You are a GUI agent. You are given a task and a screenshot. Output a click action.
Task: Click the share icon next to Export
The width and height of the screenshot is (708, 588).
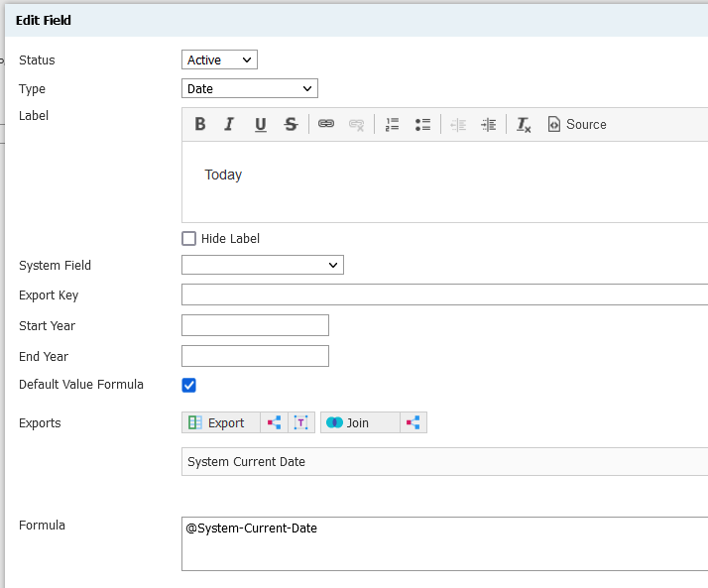274,422
